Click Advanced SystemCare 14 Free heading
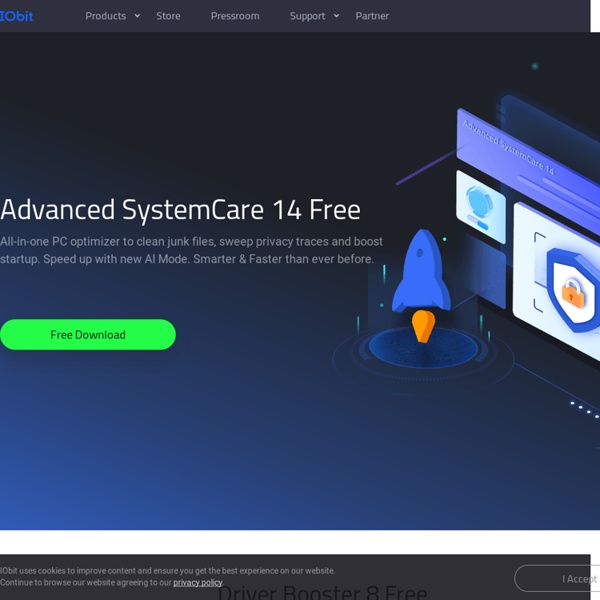Image resolution: width=600 pixels, height=600 pixels. click(x=180, y=210)
